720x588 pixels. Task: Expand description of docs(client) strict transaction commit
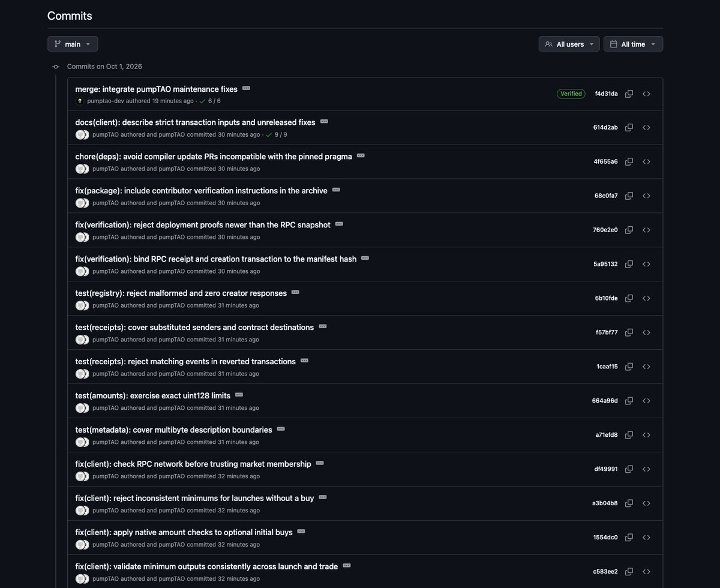pyautogui.click(x=324, y=121)
